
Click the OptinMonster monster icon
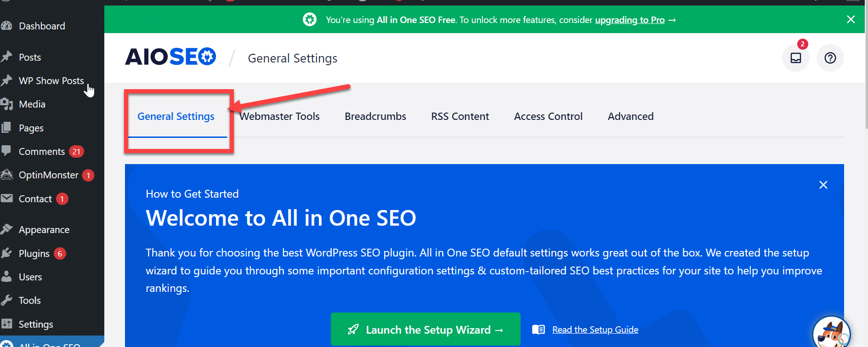[7, 175]
